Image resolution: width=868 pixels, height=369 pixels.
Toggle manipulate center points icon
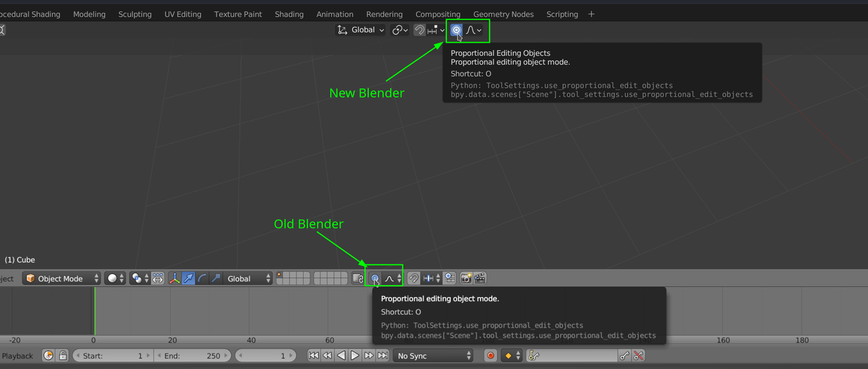pyautogui.click(x=158, y=279)
